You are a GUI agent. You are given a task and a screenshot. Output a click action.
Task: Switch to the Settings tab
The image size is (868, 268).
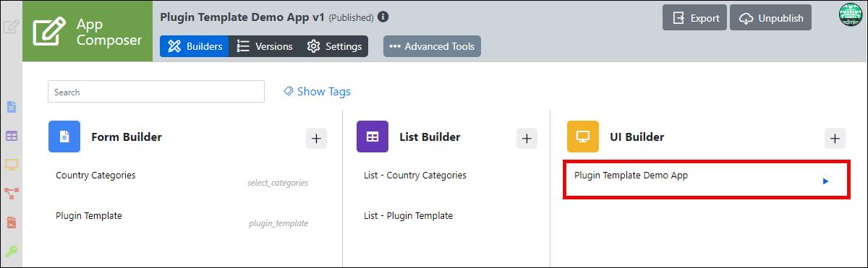click(334, 46)
